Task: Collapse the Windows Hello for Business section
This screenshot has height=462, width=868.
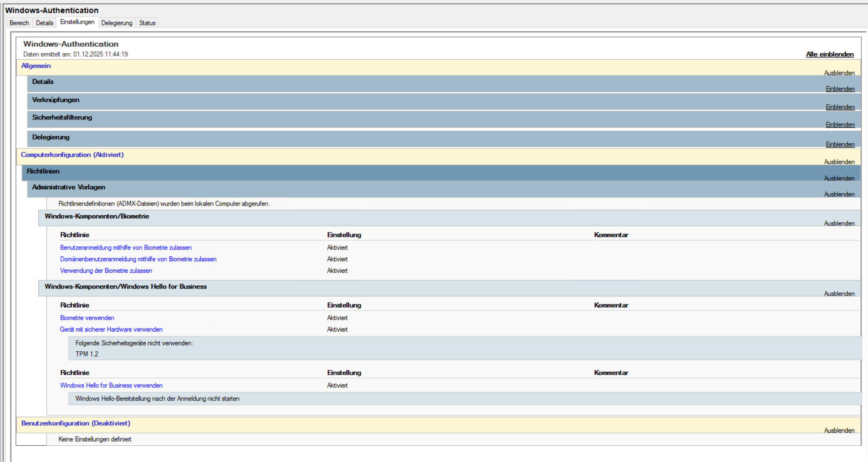Action: pos(839,293)
